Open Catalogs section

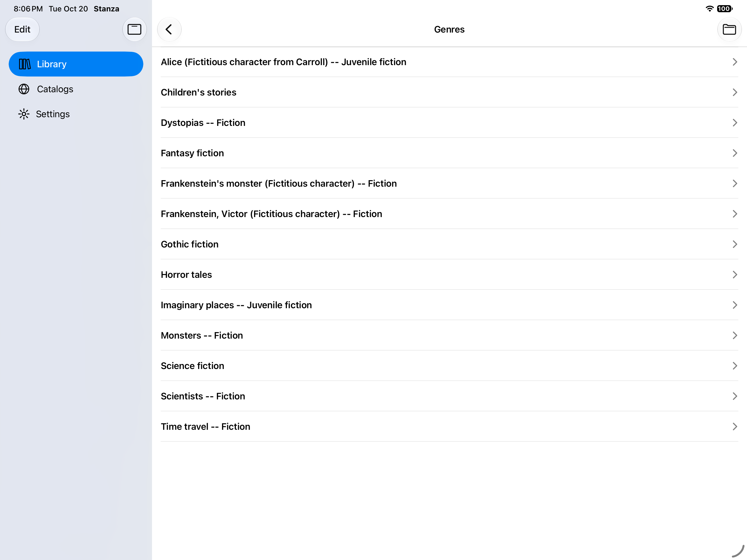(x=76, y=89)
